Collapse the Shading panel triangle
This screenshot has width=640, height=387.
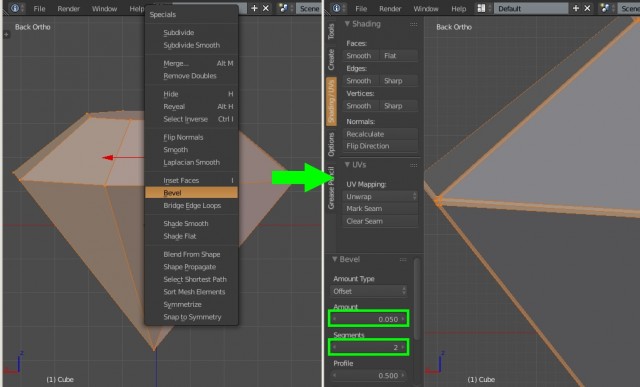click(347, 24)
